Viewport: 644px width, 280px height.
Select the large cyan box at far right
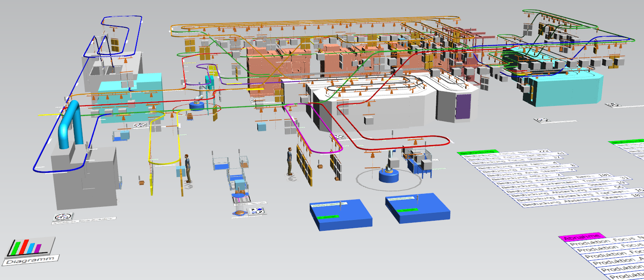pyautogui.click(x=563, y=87)
